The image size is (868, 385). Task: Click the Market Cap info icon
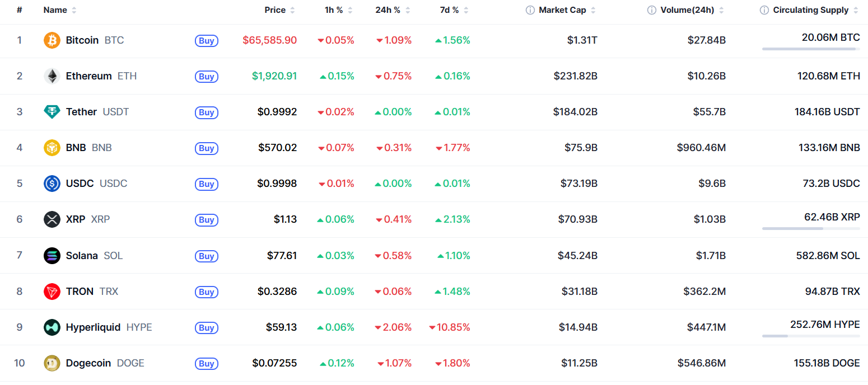pos(530,10)
